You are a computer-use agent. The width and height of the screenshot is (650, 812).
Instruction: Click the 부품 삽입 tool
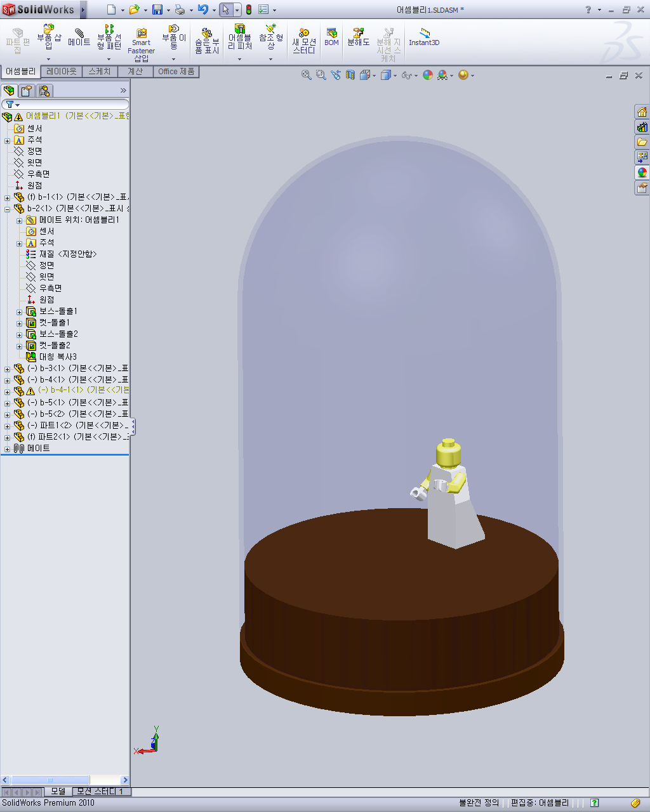(x=49, y=37)
